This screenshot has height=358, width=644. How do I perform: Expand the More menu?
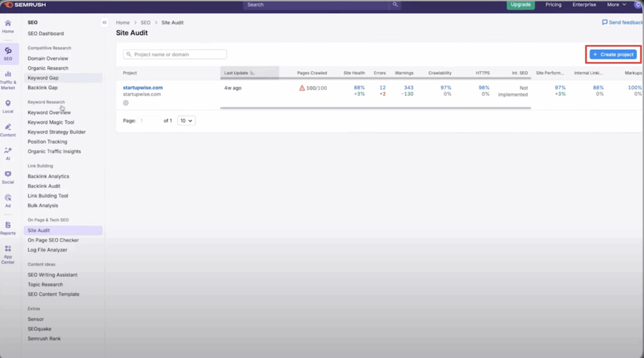(x=616, y=4)
